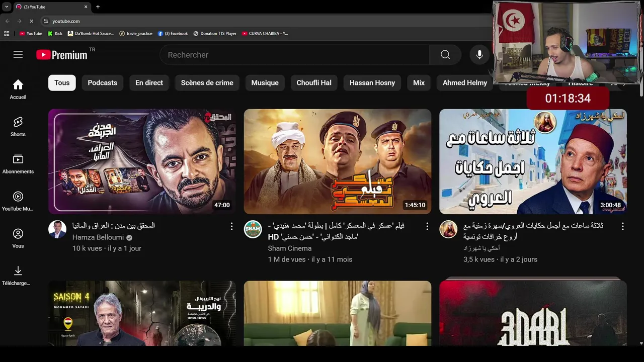Select the Choufli Hal chip
The image size is (644, 362).
(314, 83)
